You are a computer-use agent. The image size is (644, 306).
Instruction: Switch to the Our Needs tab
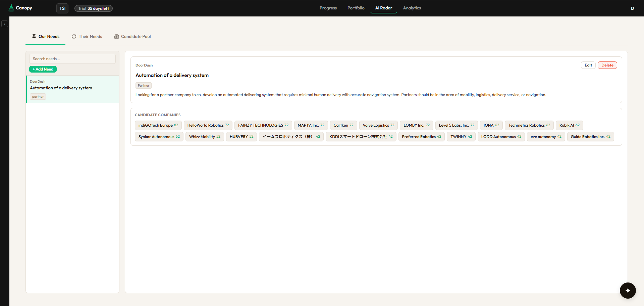46,37
